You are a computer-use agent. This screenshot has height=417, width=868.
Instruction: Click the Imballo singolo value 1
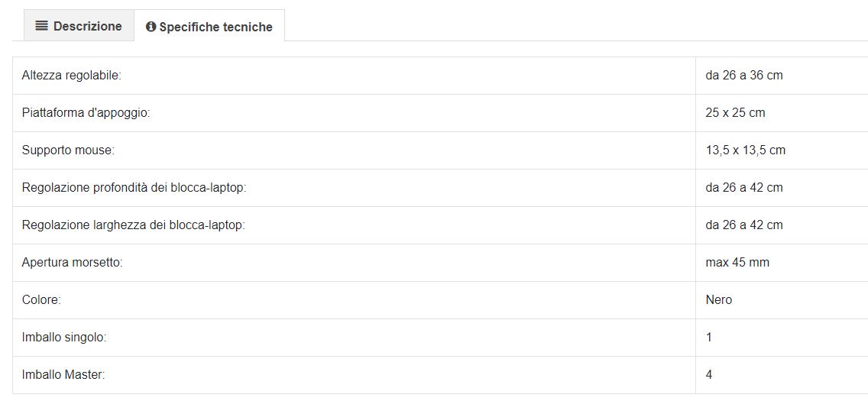[709, 338]
